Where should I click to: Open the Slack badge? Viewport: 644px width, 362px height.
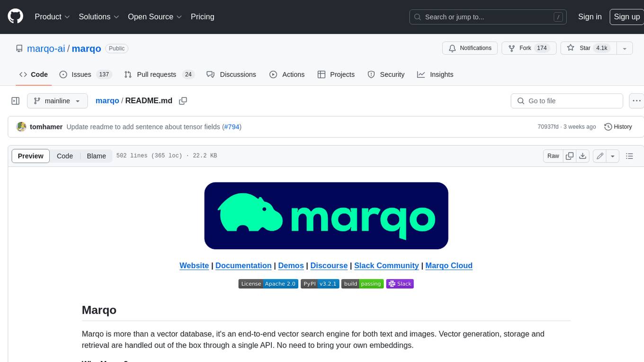pyautogui.click(x=400, y=284)
